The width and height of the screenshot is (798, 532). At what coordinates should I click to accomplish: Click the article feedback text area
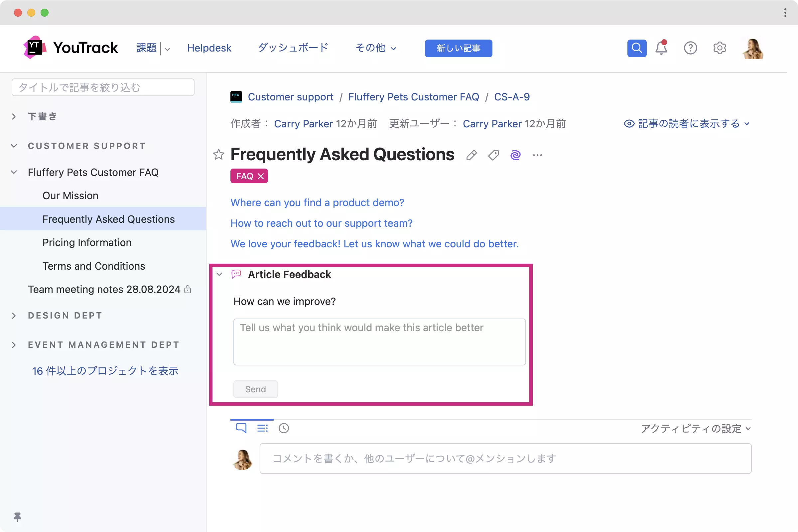pyautogui.click(x=379, y=342)
